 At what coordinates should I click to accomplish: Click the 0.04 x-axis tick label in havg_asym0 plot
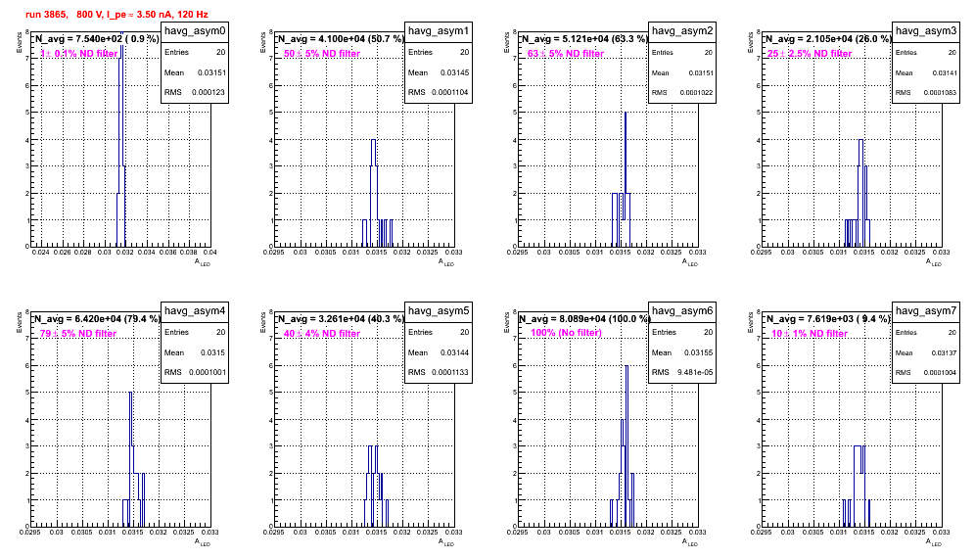pyautogui.click(x=210, y=253)
